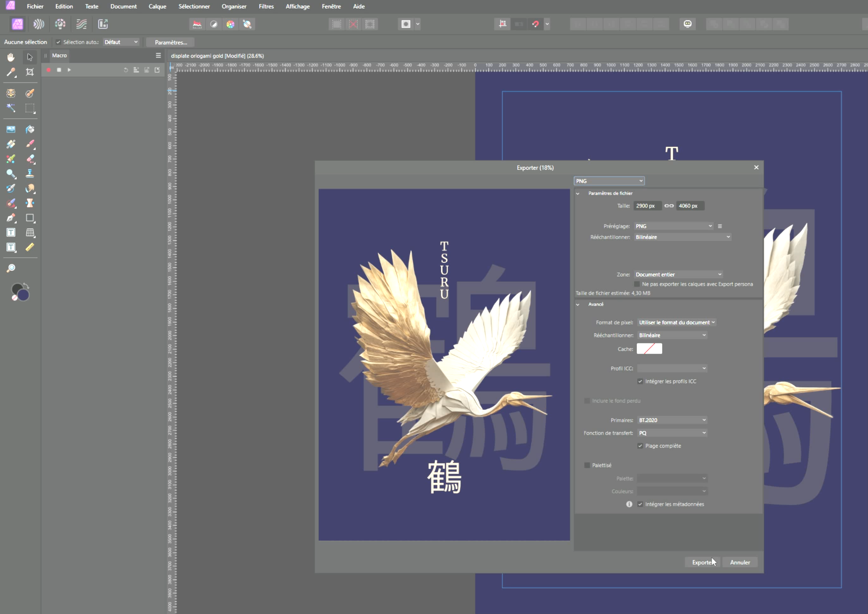Viewport: 868px width, 614px height.
Task: Select the Clone Stamp tool
Action: tap(30, 174)
